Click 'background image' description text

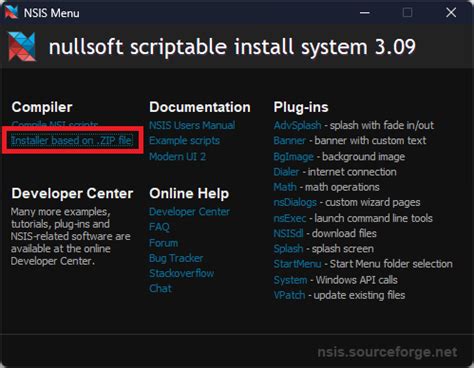pyautogui.click(x=363, y=157)
